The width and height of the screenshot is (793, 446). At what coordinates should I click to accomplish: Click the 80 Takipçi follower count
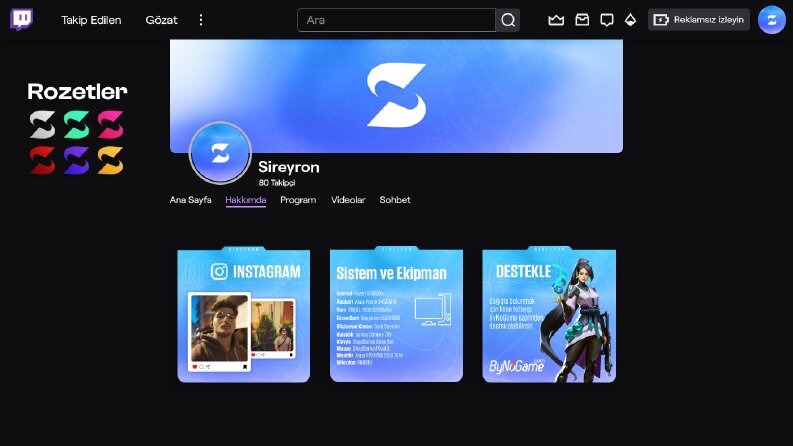277,183
